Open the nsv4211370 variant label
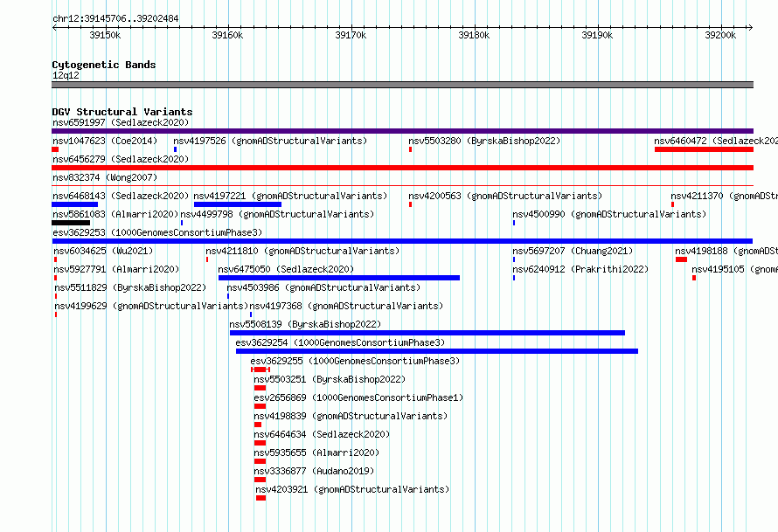The image size is (778, 532). pyautogui.click(x=725, y=196)
